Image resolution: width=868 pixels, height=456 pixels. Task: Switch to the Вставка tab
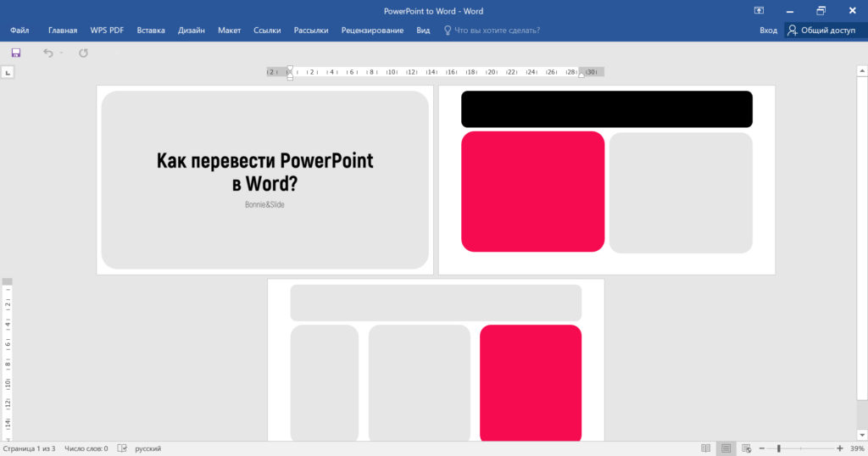151,31
